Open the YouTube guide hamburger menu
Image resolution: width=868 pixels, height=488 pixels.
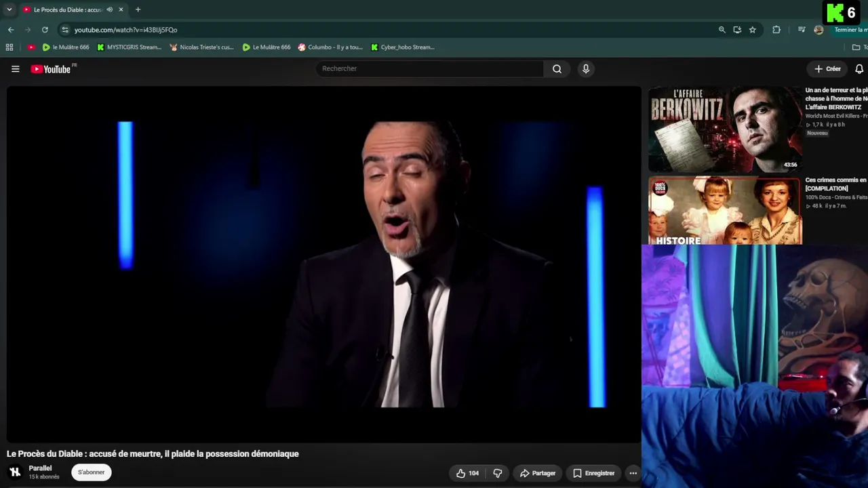coord(16,68)
